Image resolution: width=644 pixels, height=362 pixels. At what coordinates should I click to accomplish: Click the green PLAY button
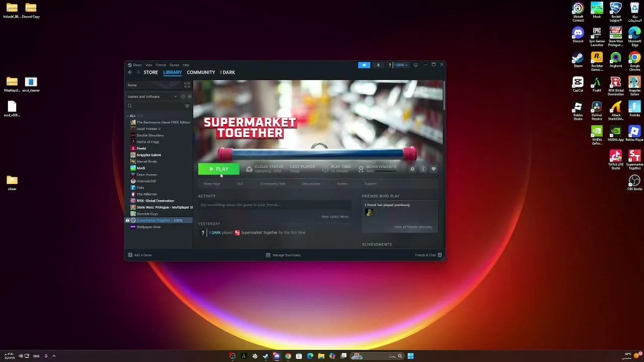point(218,169)
